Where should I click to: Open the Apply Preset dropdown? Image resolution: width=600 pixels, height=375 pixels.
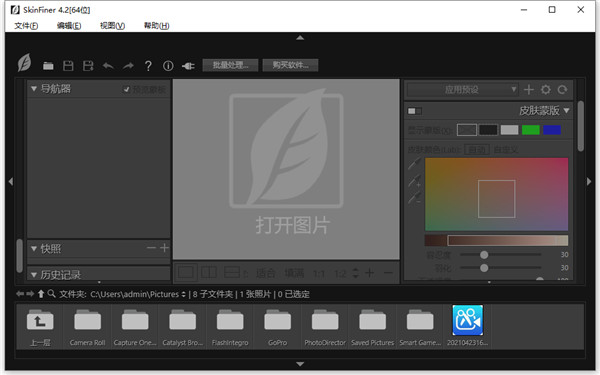[x=463, y=90]
